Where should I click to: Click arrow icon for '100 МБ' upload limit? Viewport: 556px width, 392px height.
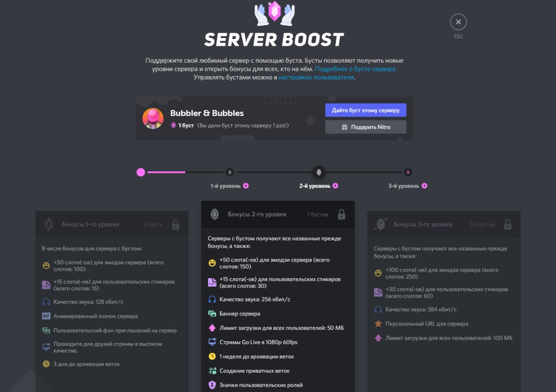[x=378, y=338]
